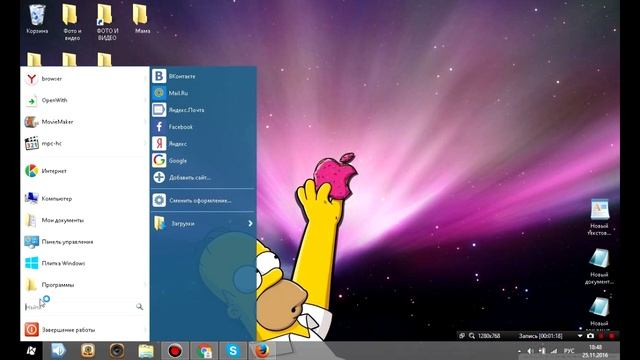The width and height of the screenshot is (640, 360).
Task: Open the Mail.Ru site shortcut
Action: click(x=203, y=93)
